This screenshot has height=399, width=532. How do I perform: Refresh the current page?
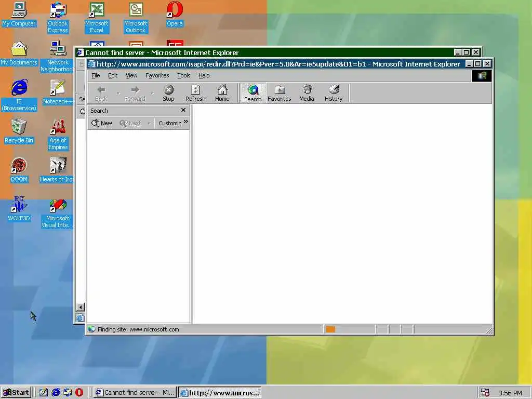coord(195,93)
